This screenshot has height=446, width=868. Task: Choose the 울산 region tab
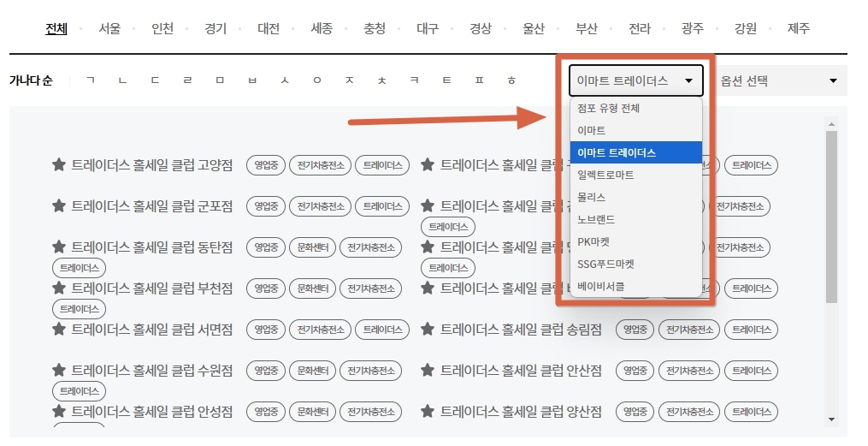[x=534, y=27]
